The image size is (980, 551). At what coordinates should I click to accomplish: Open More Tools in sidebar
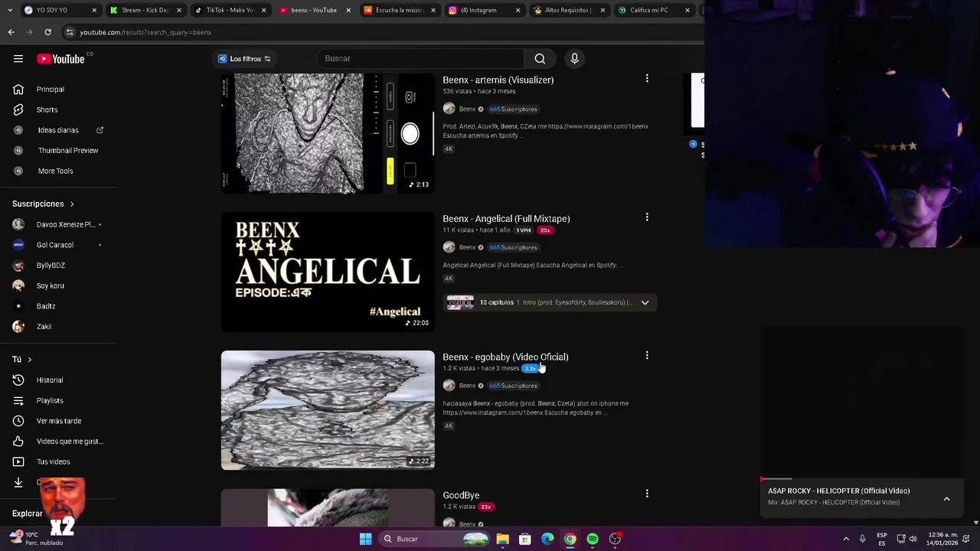tap(58, 171)
